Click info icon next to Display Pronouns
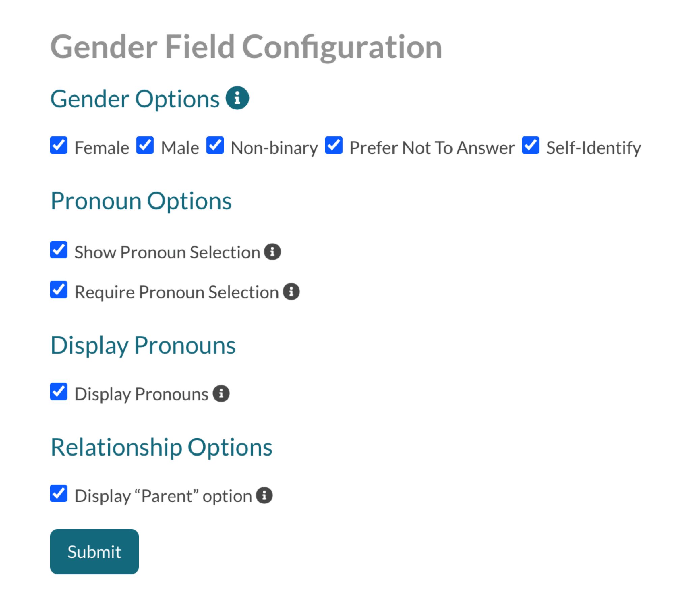Image resolution: width=700 pixels, height=606 pixels. click(x=221, y=394)
